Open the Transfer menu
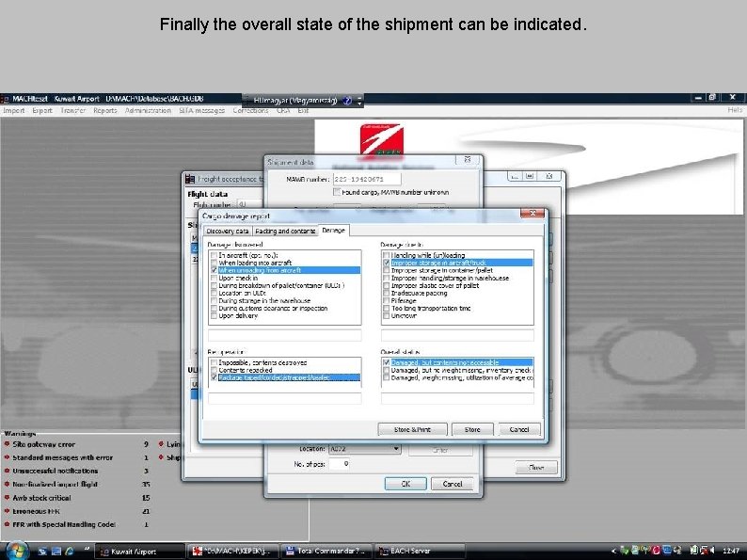The image size is (747, 560). point(72,110)
